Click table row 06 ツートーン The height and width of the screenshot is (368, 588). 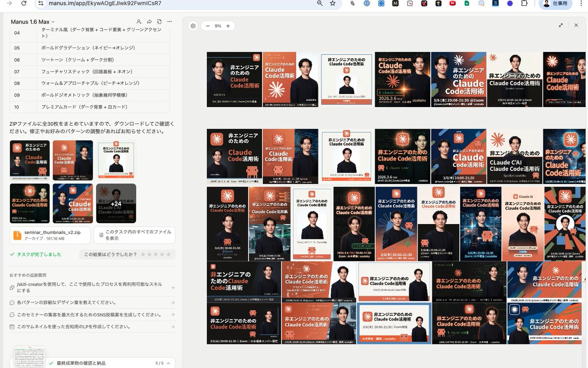click(x=90, y=60)
